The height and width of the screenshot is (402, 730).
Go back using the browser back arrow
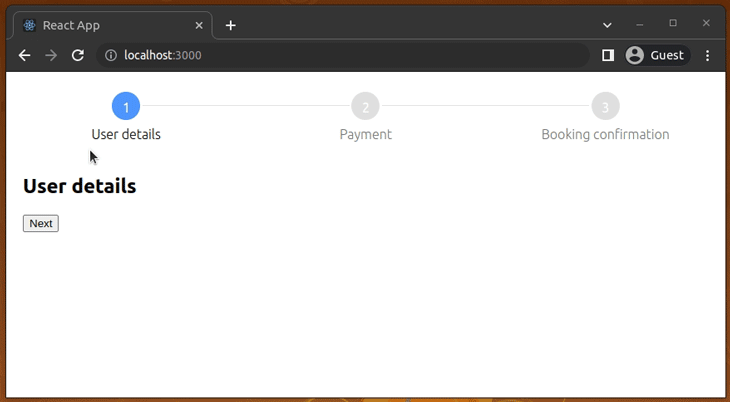pos(25,55)
